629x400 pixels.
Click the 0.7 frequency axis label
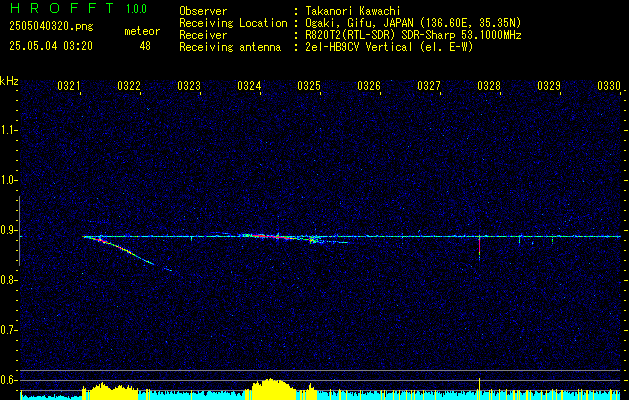8,330
